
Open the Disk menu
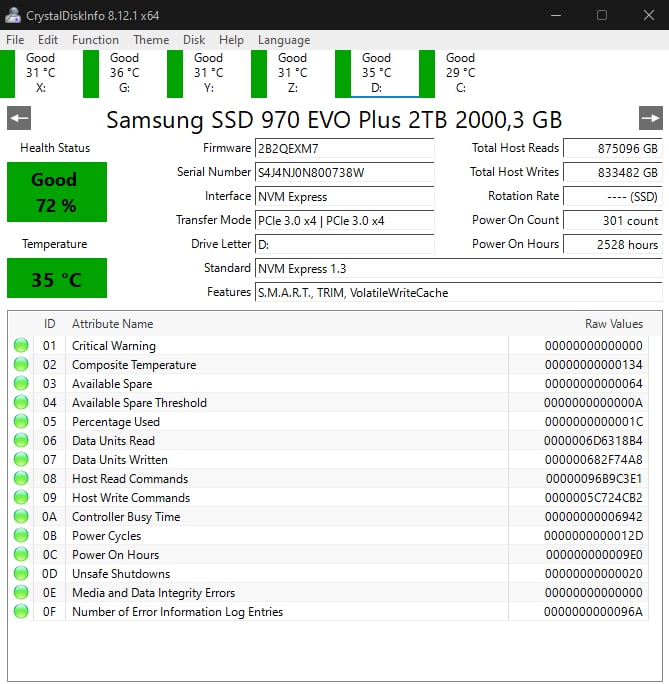coord(194,40)
